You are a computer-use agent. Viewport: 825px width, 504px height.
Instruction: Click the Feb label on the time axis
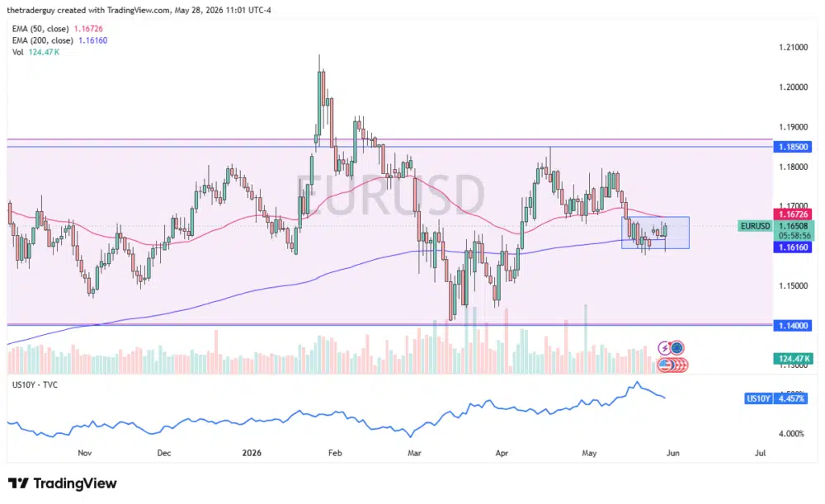[x=335, y=453]
